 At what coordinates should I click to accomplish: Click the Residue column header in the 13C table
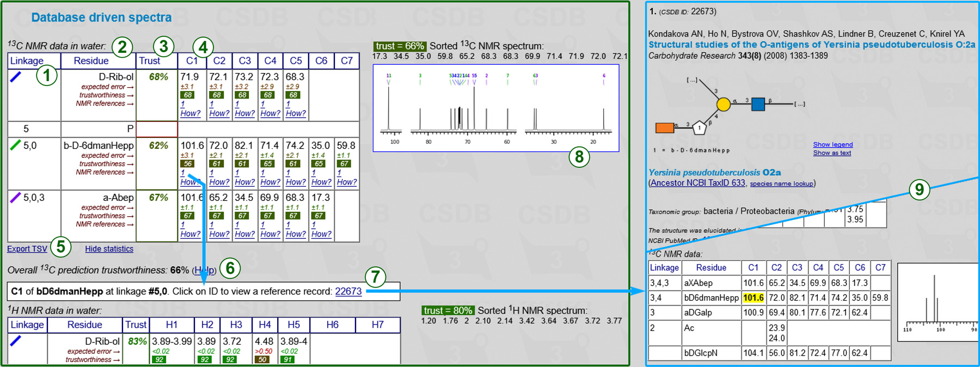coord(98,61)
